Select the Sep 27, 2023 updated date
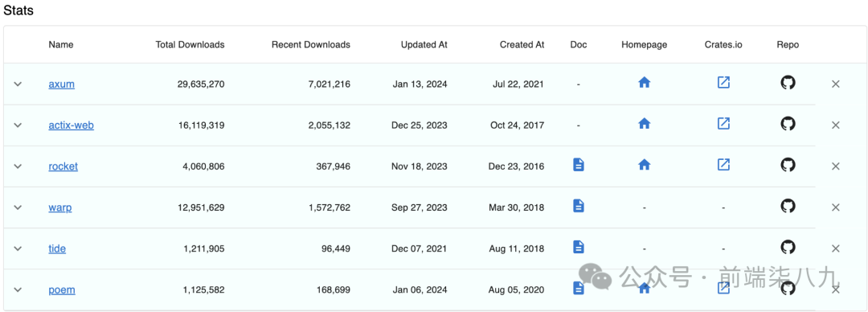 pos(420,207)
